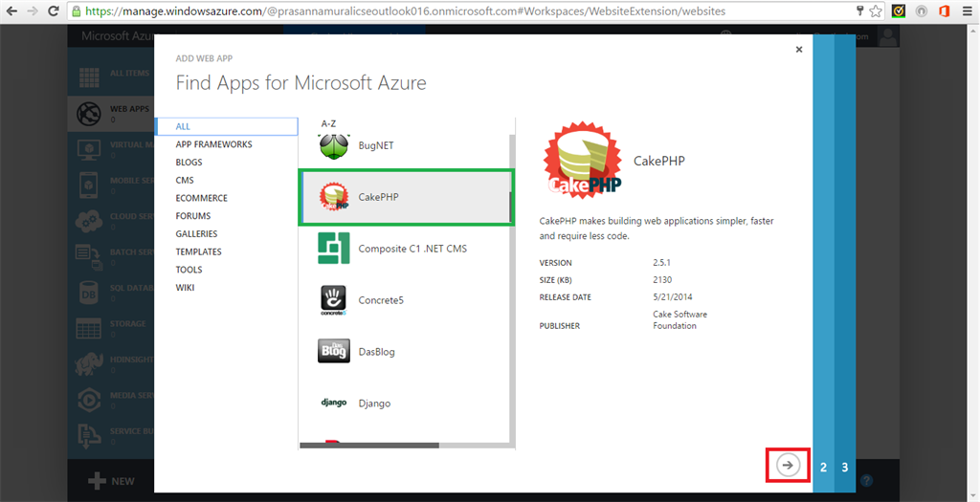Jump to wizard step 2
The height and width of the screenshot is (502, 980).
click(x=823, y=467)
